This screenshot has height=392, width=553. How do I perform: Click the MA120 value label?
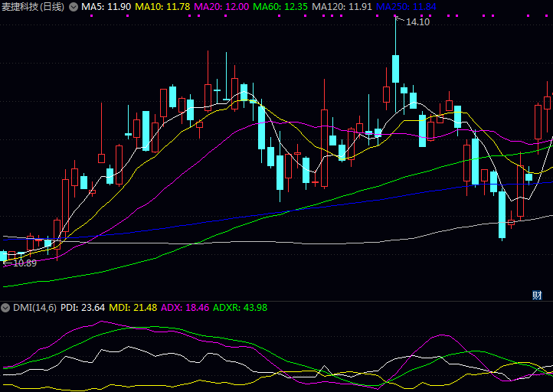click(342, 6)
